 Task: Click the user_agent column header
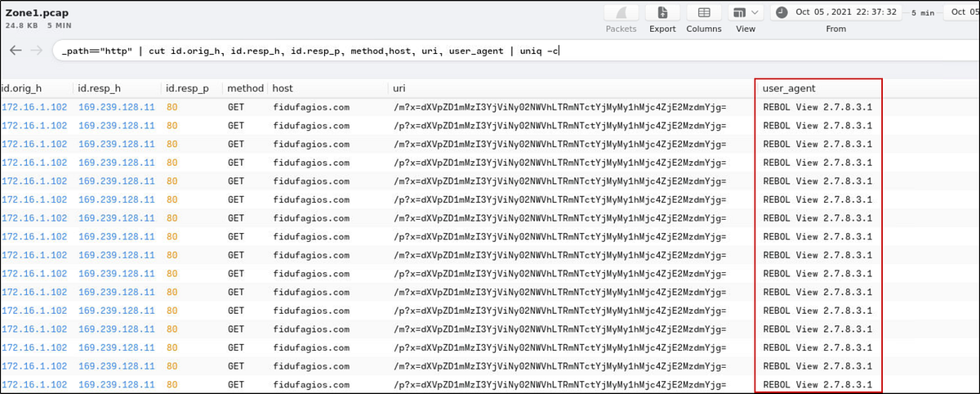(788, 87)
